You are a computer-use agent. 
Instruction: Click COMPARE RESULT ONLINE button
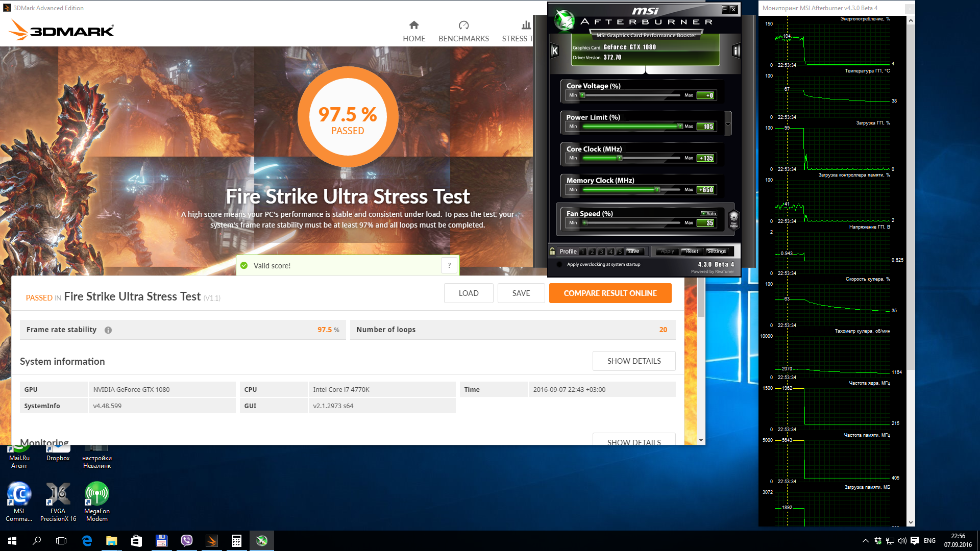pos(610,293)
